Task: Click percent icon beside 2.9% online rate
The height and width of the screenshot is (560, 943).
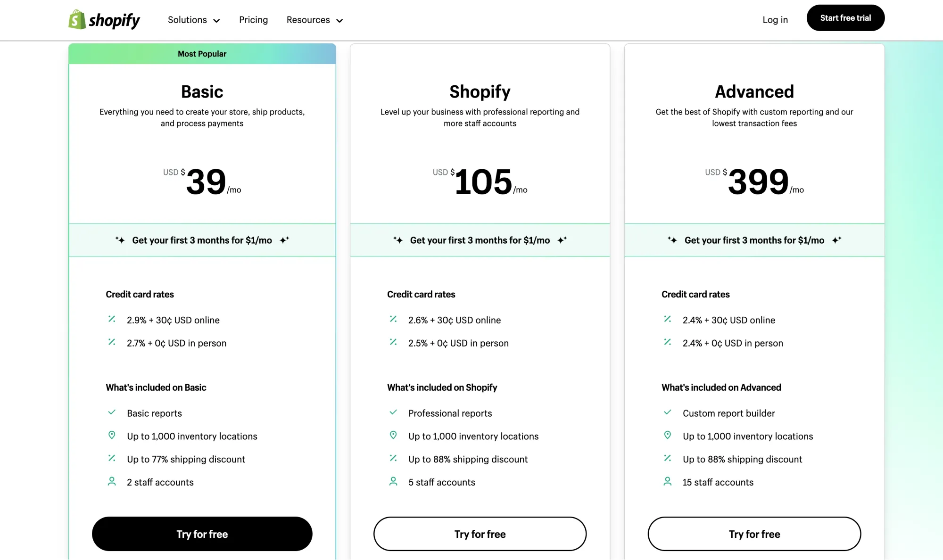Action: pos(112,319)
